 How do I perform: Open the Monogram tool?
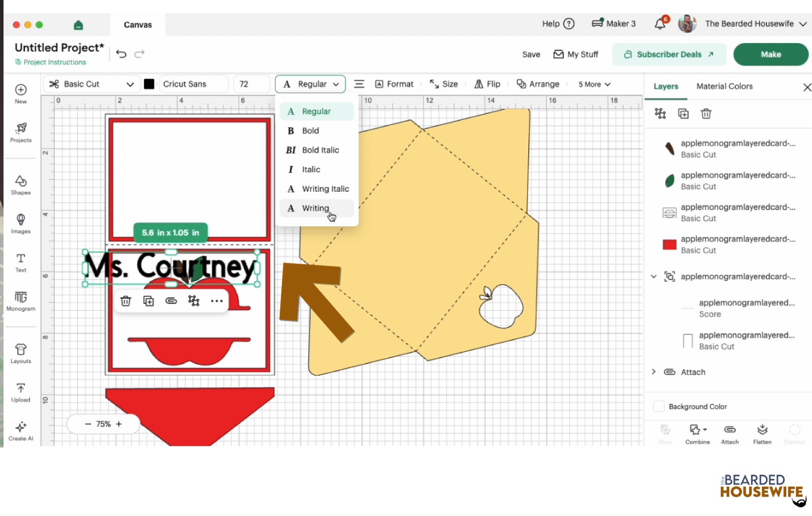[21, 301]
